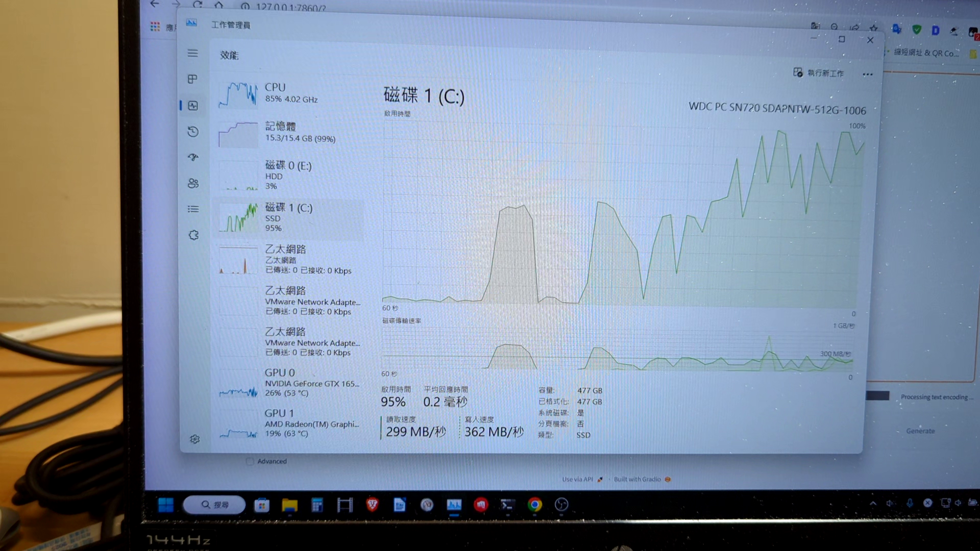
Task: Select first VMware Network Adapter Ethernet entry
Action: click(288, 301)
